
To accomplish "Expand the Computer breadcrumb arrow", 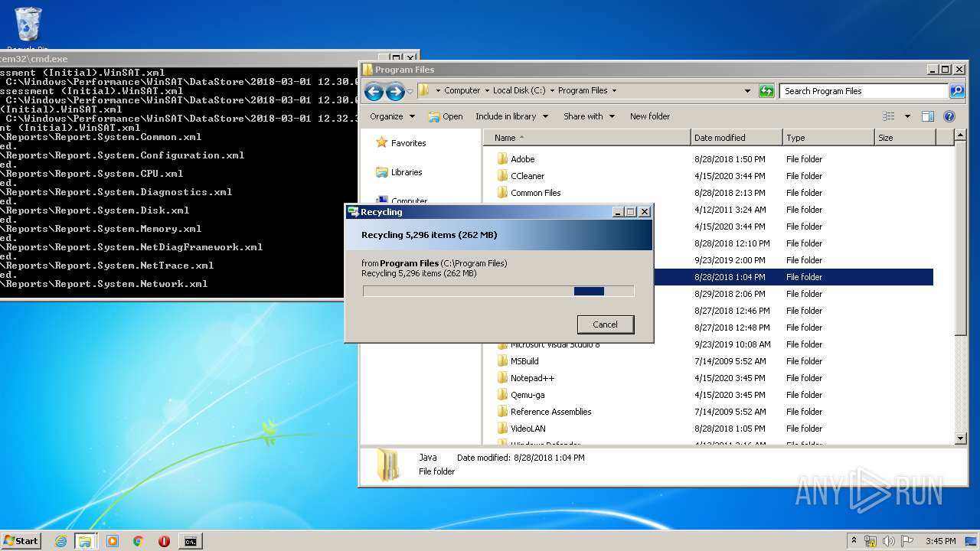I will 486,90.
